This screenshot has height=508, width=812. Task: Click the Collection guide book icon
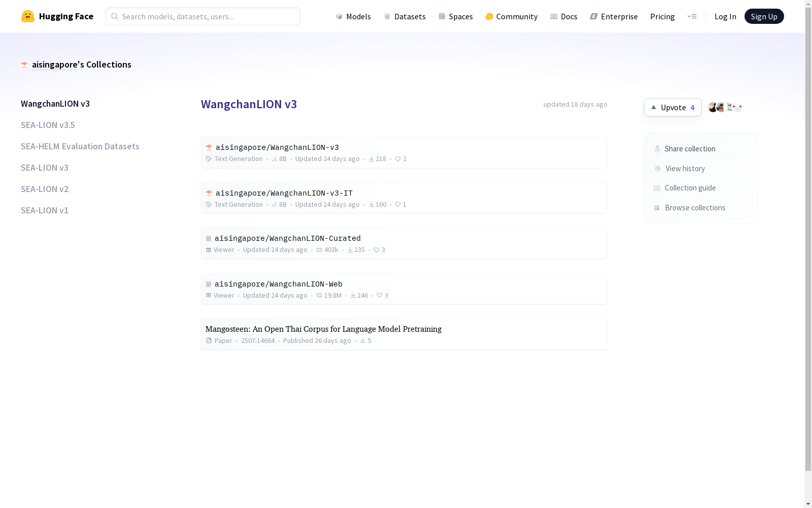click(657, 188)
